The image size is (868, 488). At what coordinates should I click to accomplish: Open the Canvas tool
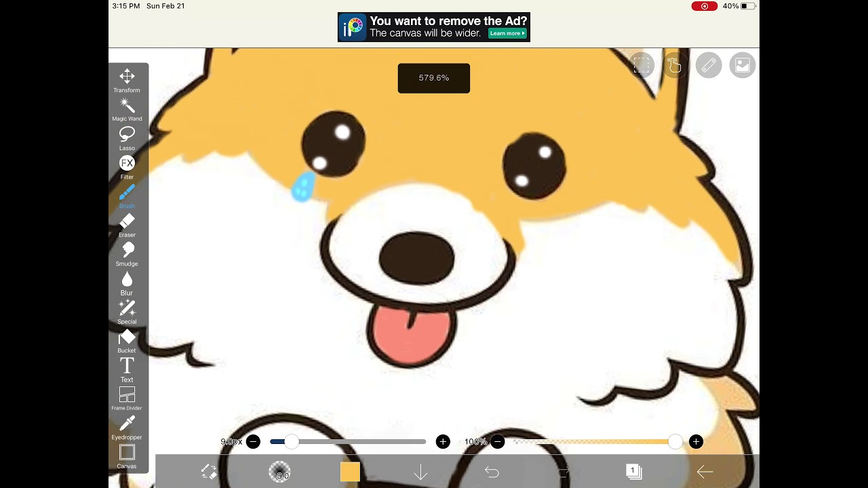point(127,457)
